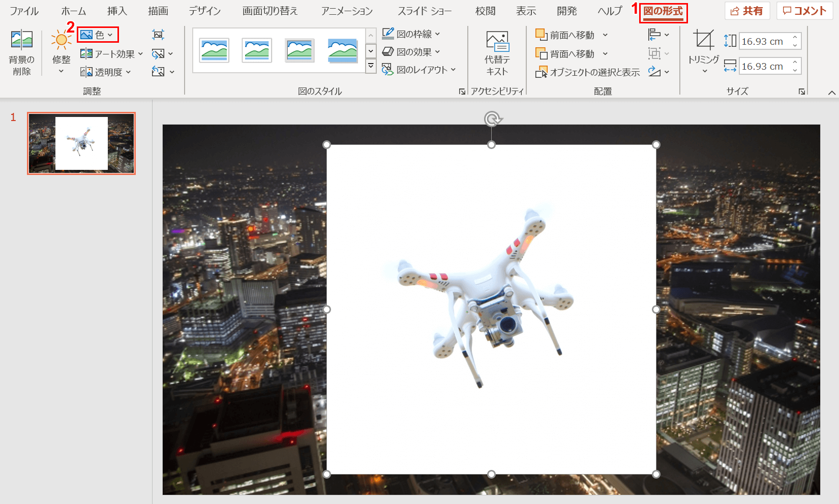Open the ファイル menu tab

pyautogui.click(x=24, y=11)
